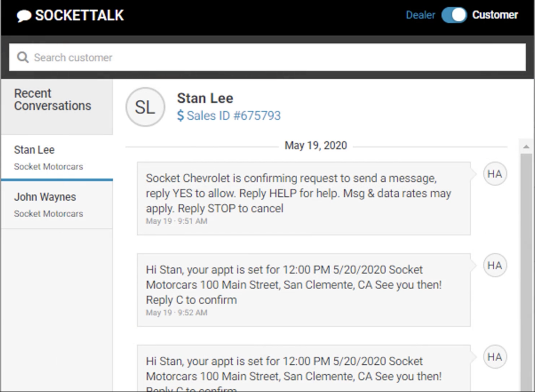Open the John Waynes conversation

point(56,205)
